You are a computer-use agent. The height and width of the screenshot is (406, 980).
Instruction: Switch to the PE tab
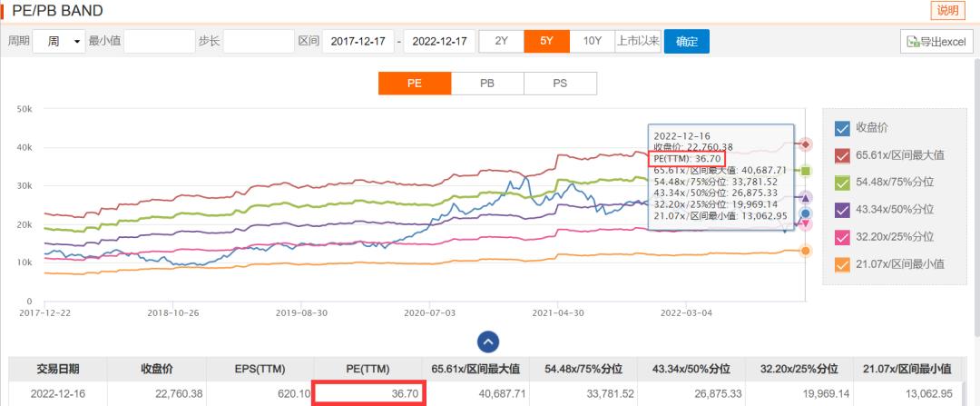415,84
